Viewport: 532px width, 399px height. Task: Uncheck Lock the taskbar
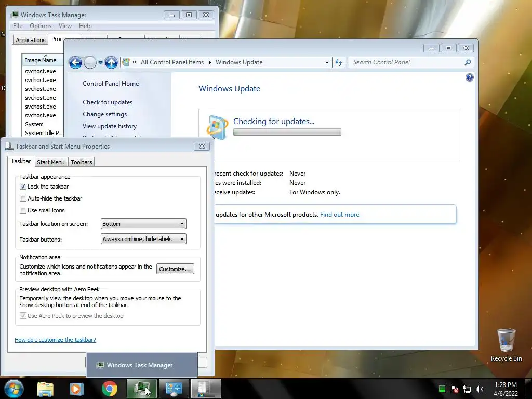(x=23, y=187)
